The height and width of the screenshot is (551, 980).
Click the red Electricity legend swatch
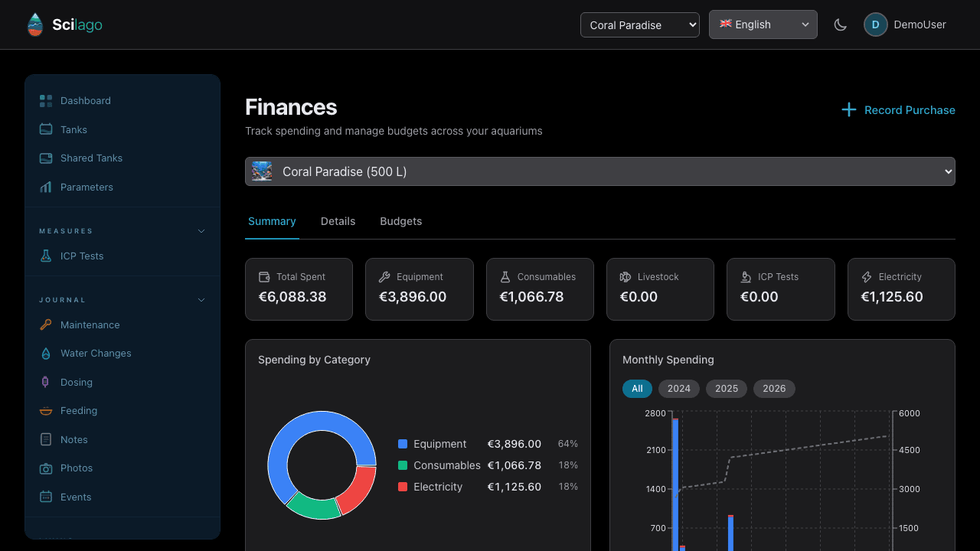tap(403, 487)
